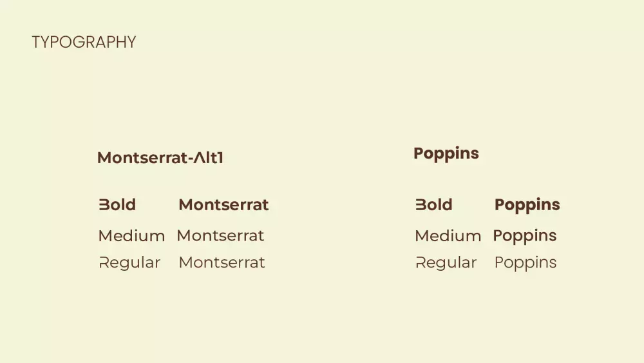
Task: Select the medium-weight Montserrat sample
Action: click(x=220, y=236)
